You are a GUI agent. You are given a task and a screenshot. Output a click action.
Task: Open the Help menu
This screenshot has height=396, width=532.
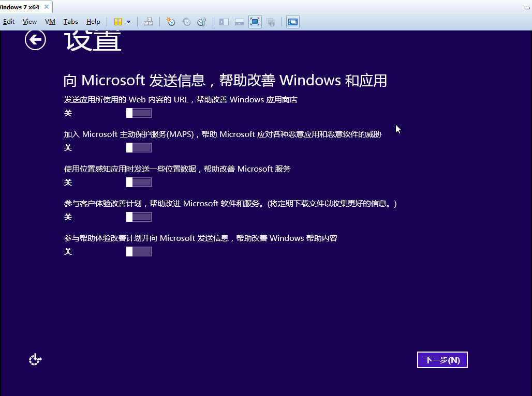(93, 22)
